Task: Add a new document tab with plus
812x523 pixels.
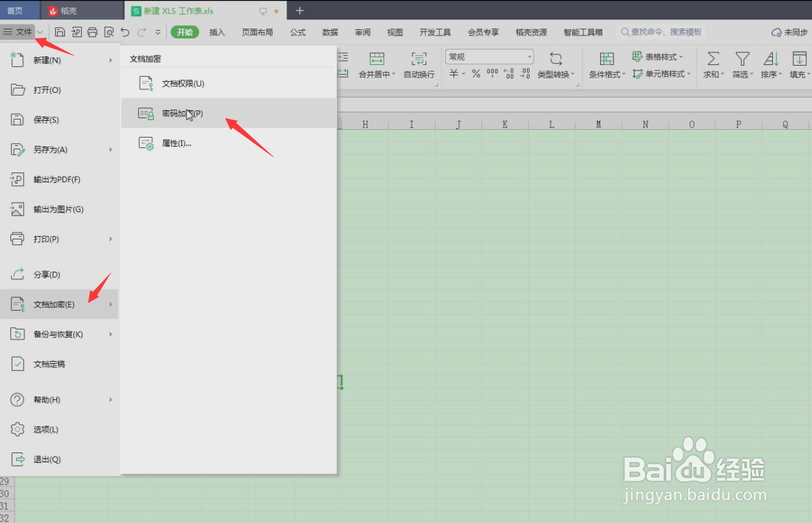Action: click(299, 10)
